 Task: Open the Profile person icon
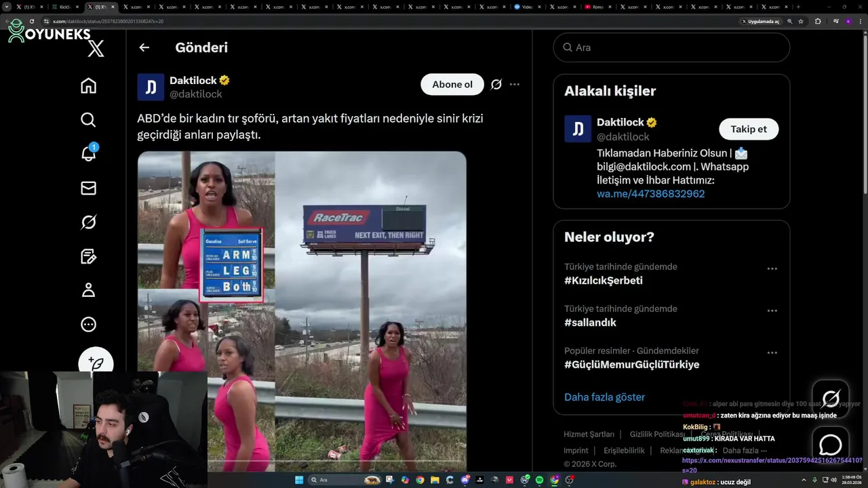point(88,290)
